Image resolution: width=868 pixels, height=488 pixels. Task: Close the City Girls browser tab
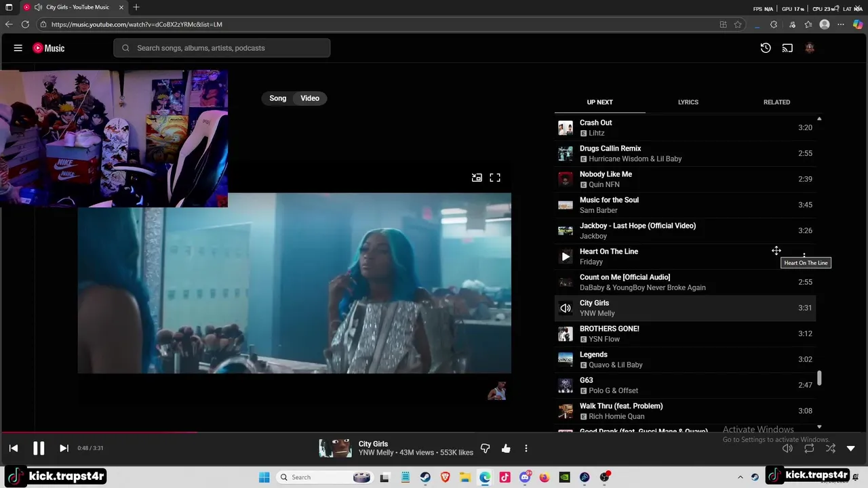[x=121, y=7]
